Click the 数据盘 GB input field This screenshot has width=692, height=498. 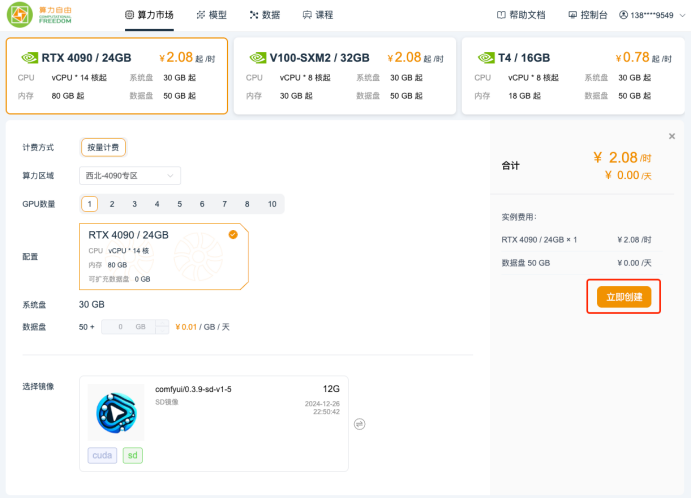point(129,327)
